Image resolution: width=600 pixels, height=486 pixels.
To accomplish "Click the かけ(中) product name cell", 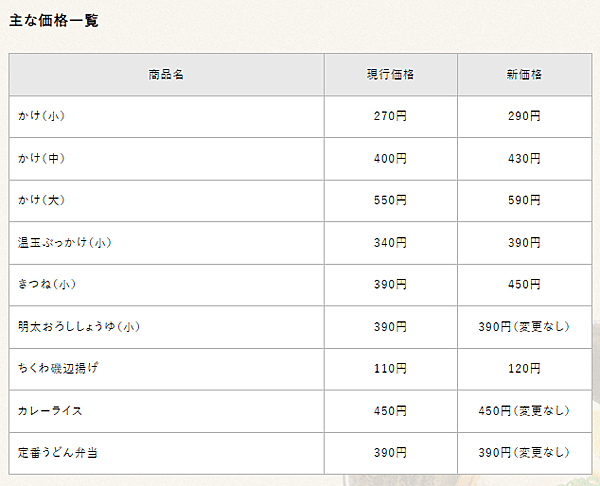I will point(166,158).
